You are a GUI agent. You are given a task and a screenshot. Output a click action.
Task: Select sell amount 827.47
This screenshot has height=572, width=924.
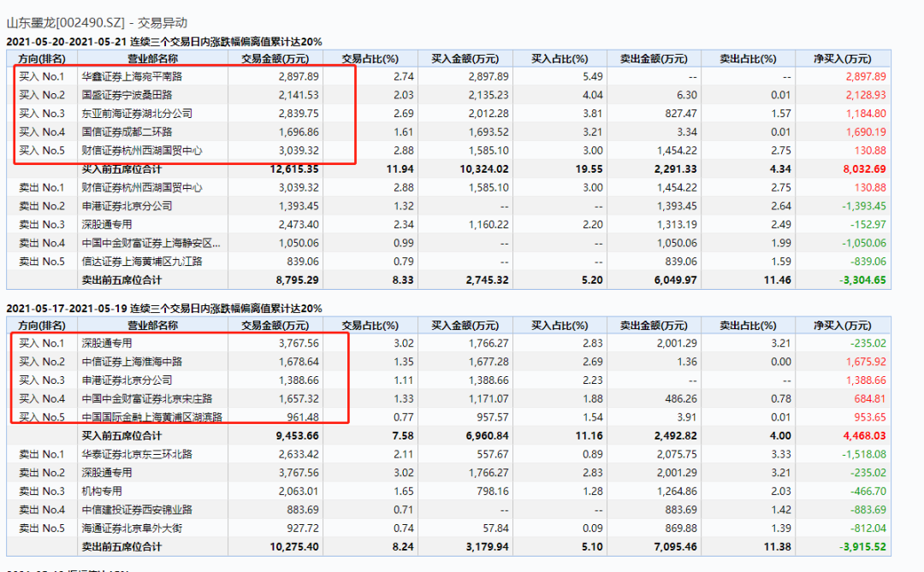click(681, 114)
